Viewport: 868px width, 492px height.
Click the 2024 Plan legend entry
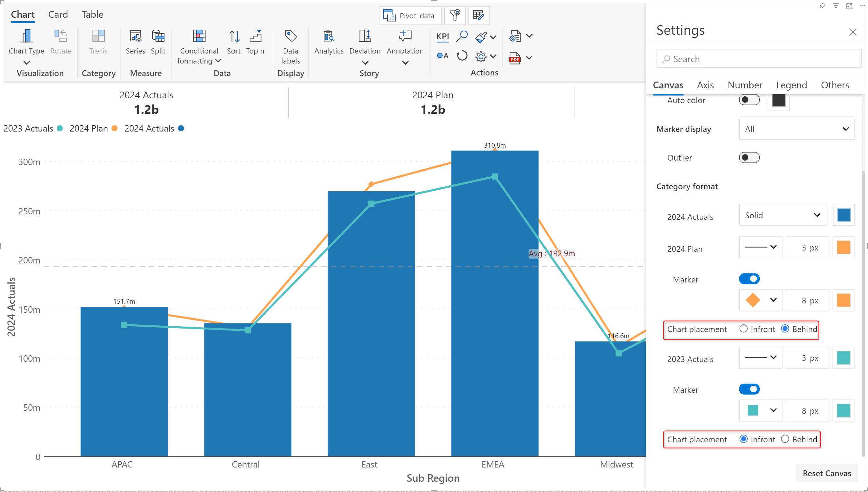[93, 128]
